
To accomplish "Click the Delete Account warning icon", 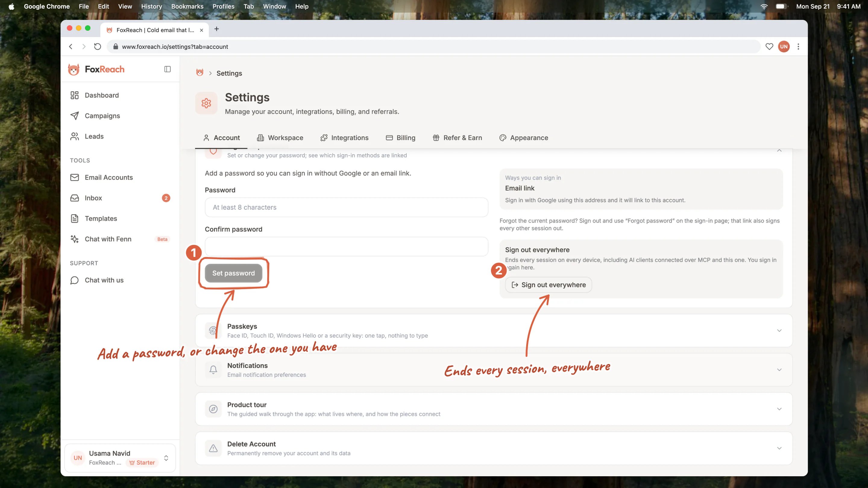I will point(213,448).
